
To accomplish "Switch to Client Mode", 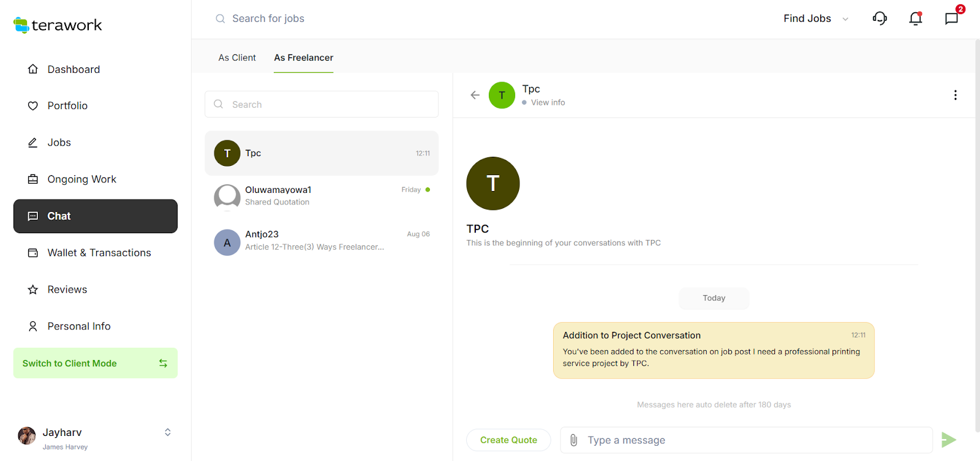I will coord(95,363).
